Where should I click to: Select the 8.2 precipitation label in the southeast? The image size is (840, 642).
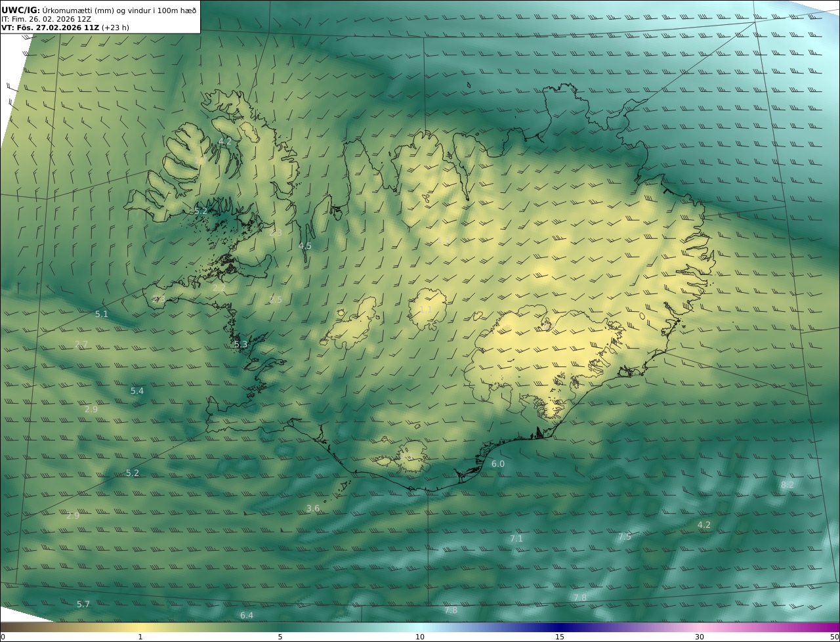787,485
